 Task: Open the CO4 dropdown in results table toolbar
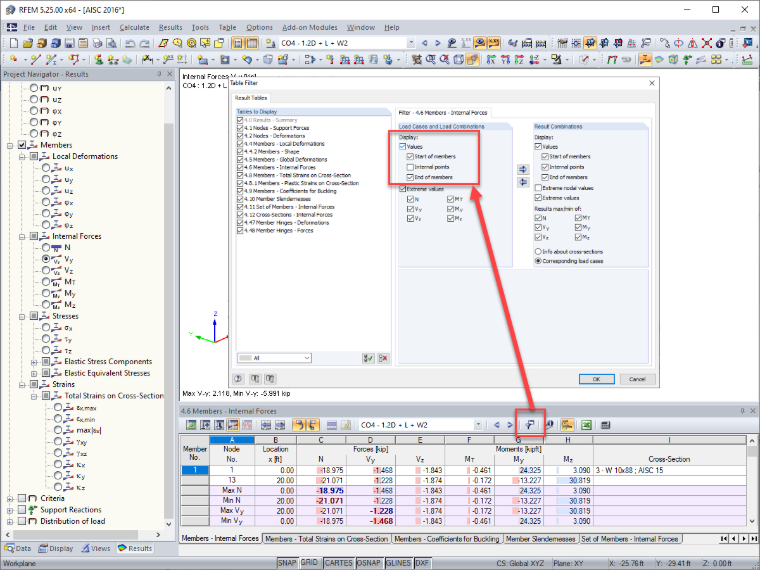click(478, 425)
